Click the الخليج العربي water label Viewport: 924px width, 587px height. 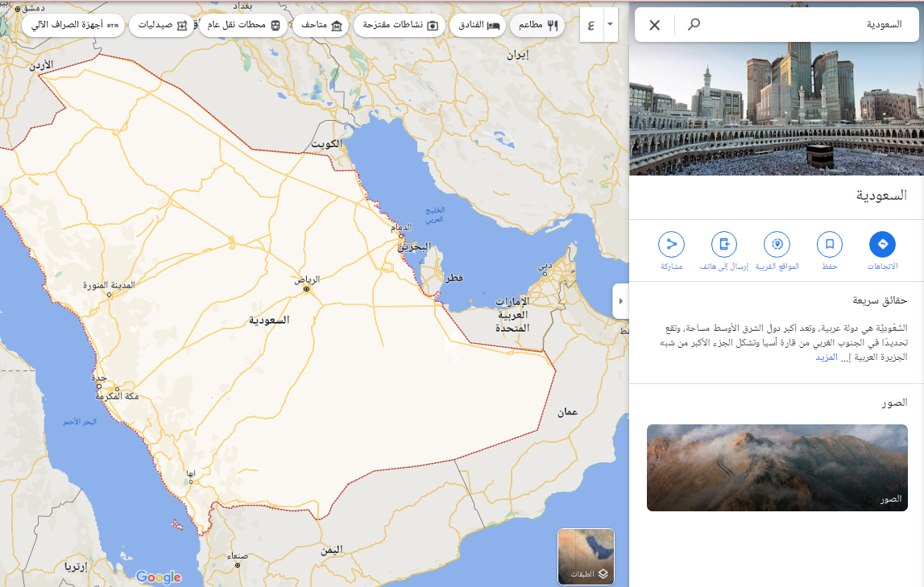click(x=435, y=215)
